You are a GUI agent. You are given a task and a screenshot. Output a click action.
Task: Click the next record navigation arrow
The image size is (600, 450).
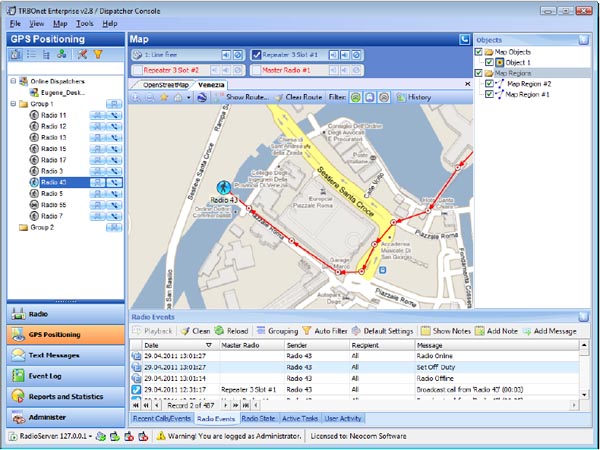pyautogui.click(x=225, y=405)
